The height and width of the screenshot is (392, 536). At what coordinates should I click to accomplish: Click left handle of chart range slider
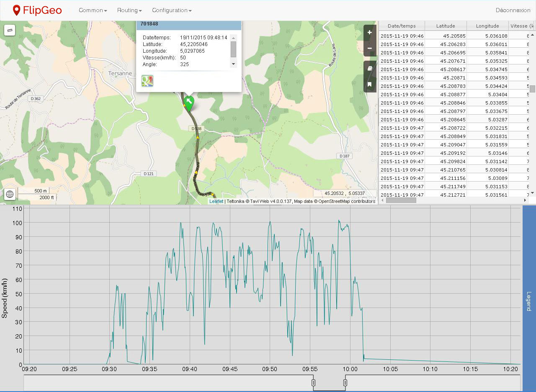(313, 383)
